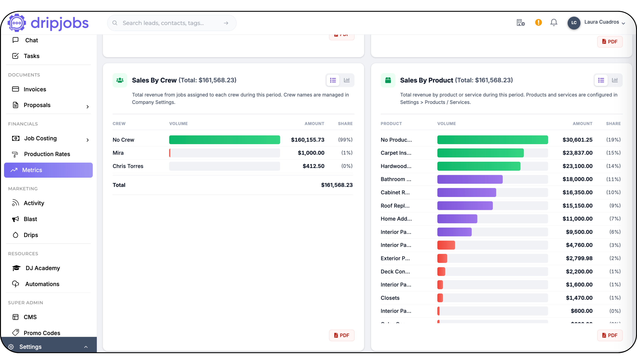This screenshot has width=637, height=364.
Task: Click the Sales By Product box icon
Action: (388, 80)
